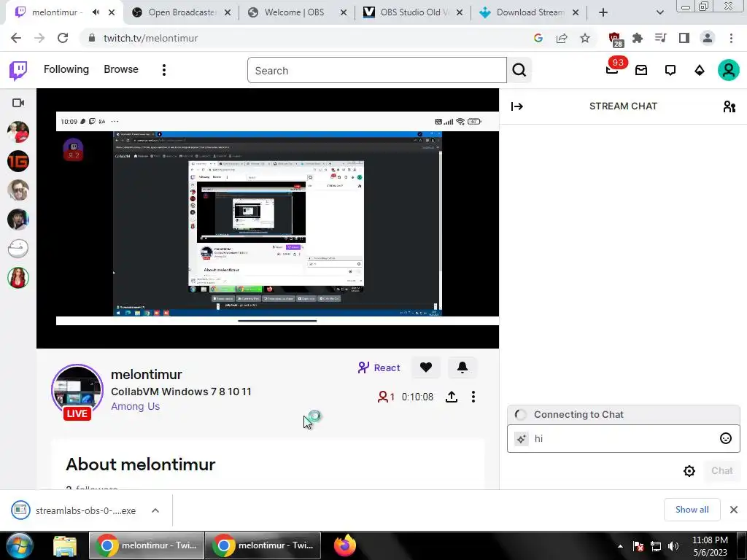Click the address bar URL
The height and width of the screenshot is (560, 747).
tap(150, 38)
